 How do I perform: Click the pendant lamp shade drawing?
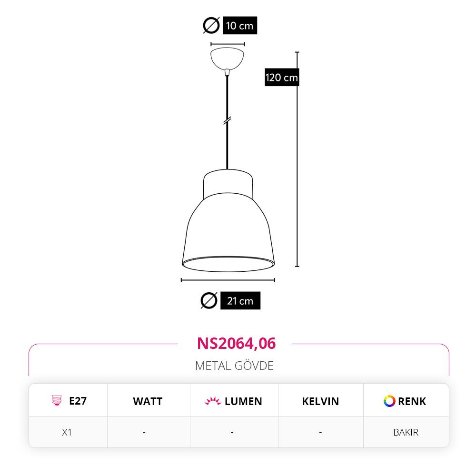(228, 224)
